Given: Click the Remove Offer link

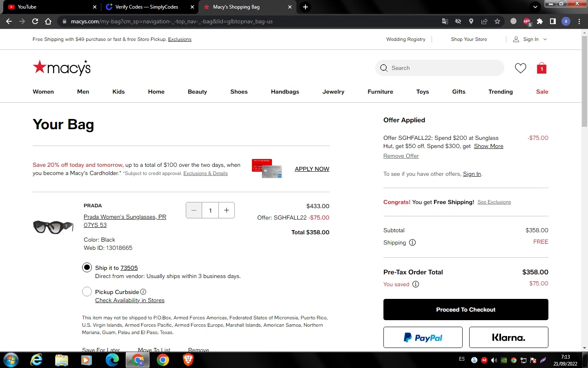Looking at the screenshot, I should point(401,156).
